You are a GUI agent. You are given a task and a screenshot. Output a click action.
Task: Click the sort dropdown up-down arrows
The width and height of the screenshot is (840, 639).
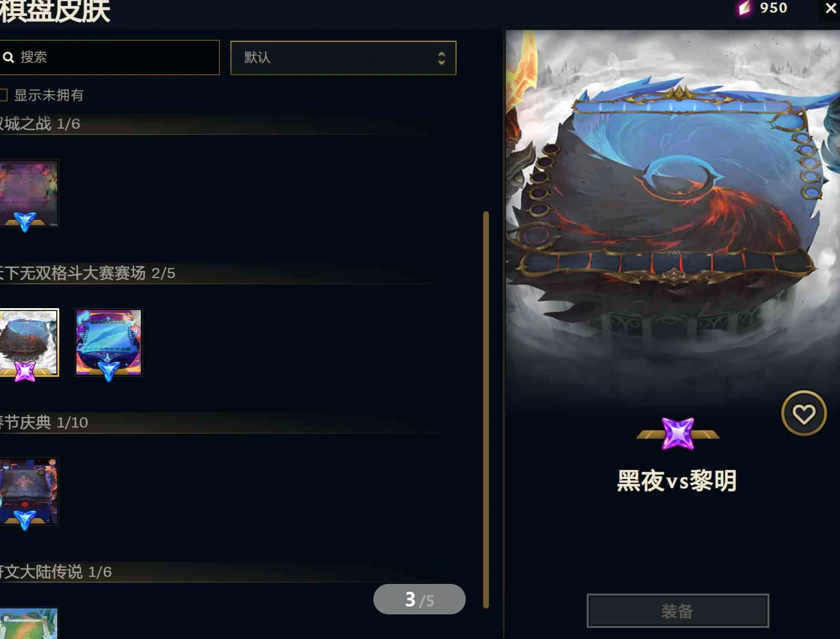coord(441,58)
